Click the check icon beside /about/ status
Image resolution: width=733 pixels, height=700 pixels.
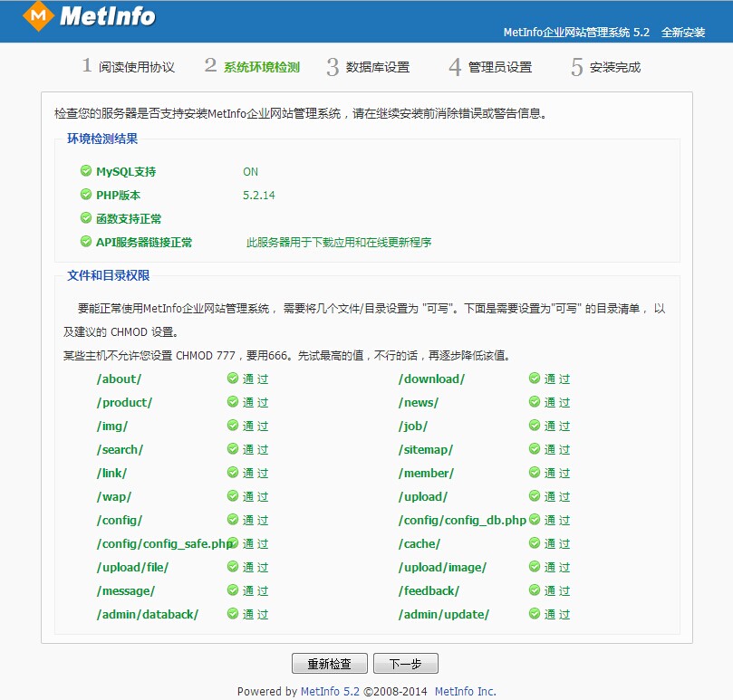[233, 378]
